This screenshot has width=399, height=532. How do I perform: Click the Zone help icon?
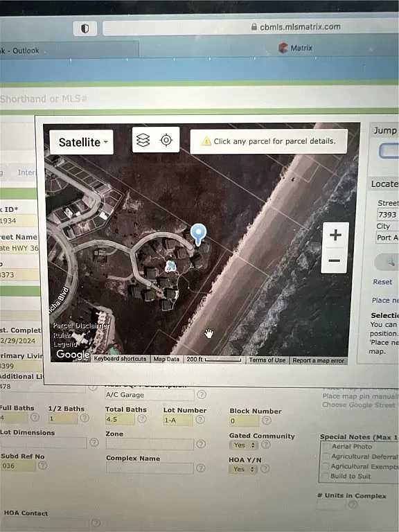tap(201, 444)
